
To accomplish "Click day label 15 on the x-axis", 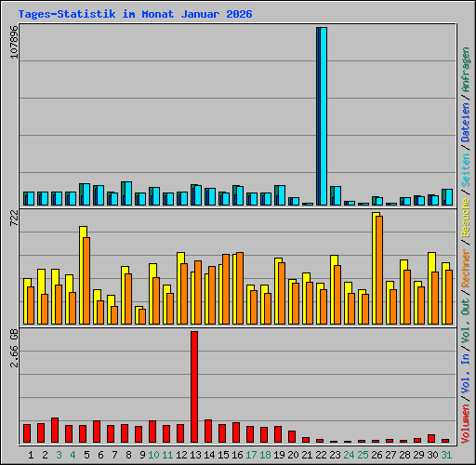I will pos(223,455).
